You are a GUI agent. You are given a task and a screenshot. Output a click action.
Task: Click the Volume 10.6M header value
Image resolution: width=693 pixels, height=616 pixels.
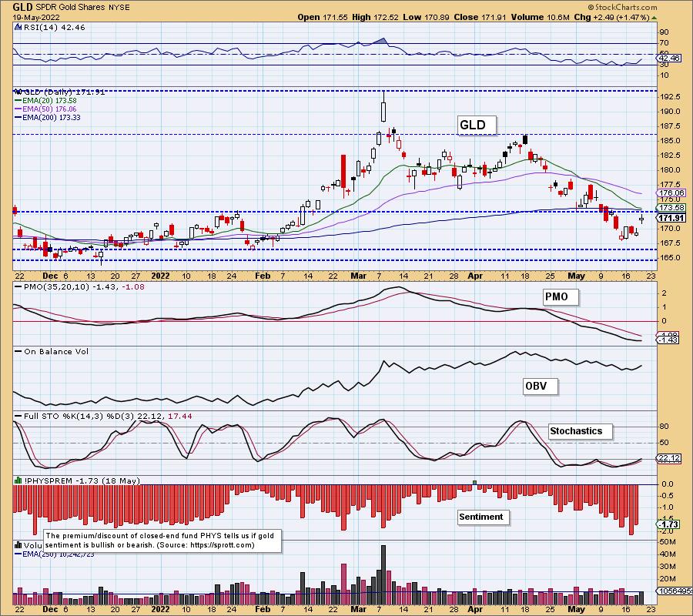pyautogui.click(x=540, y=17)
